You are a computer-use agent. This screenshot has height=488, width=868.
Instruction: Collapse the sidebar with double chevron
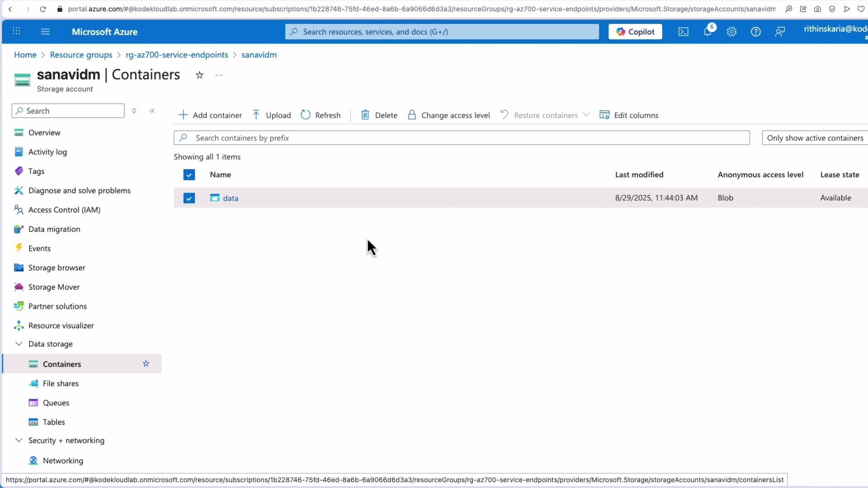[152, 111]
